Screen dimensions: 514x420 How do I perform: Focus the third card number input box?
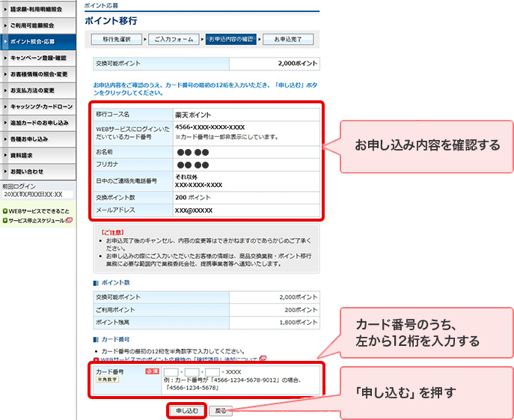(x=212, y=372)
